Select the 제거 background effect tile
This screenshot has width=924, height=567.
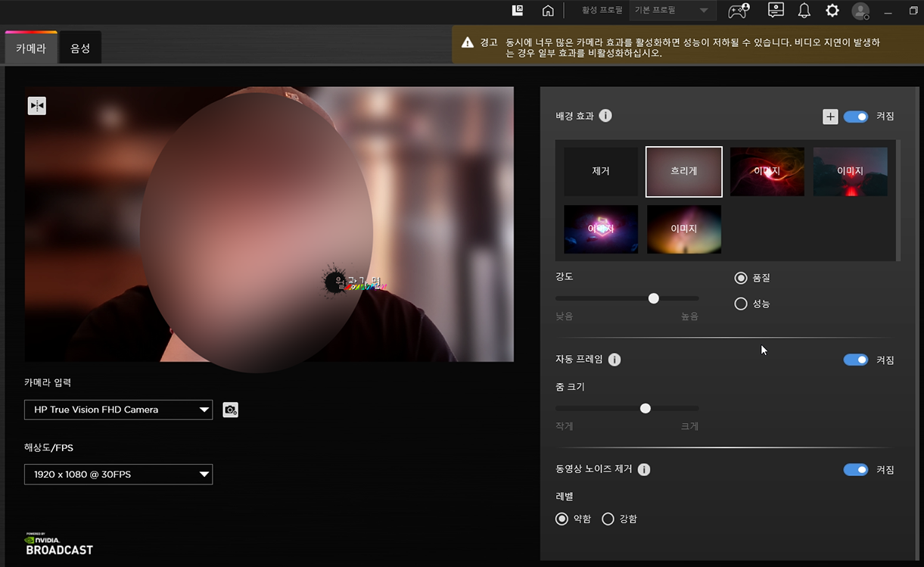601,172
